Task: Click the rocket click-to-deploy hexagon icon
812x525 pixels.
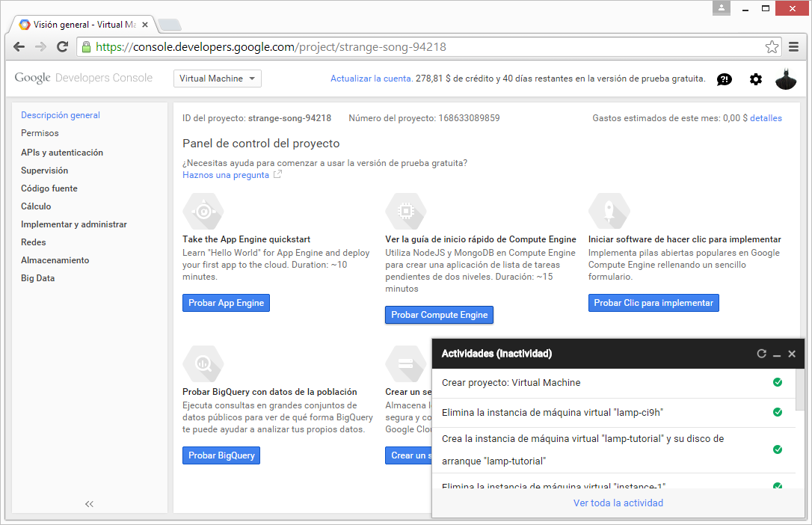Action: click(609, 211)
